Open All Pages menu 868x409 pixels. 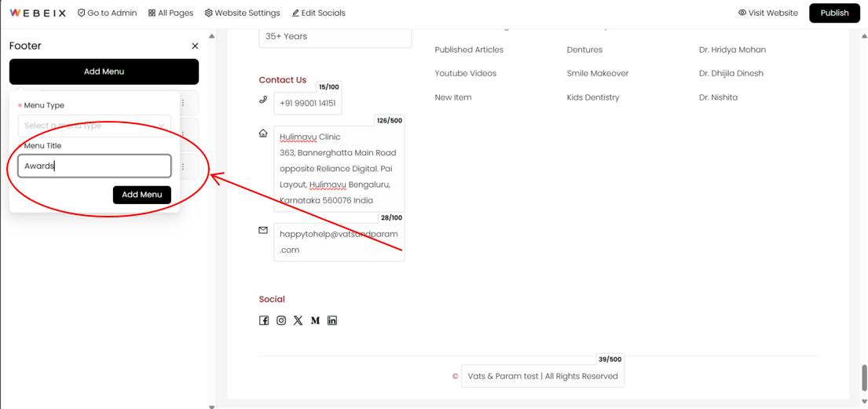click(x=170, y=13)
